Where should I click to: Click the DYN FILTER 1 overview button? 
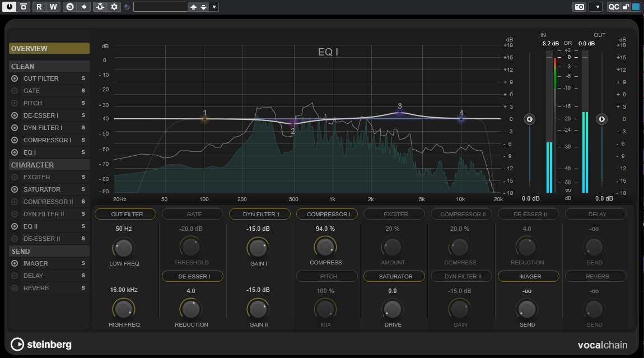click(x=260, y=214)
